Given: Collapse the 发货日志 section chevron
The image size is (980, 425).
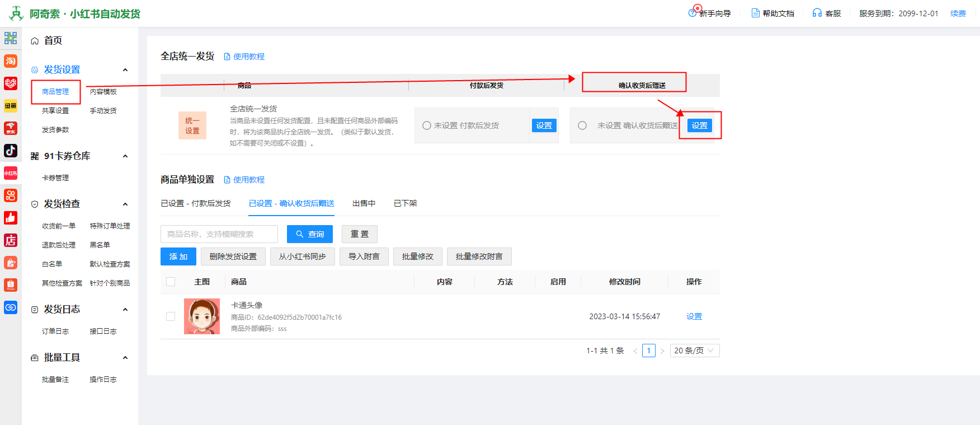Looking at the screenshot, I should coord(125,310).
